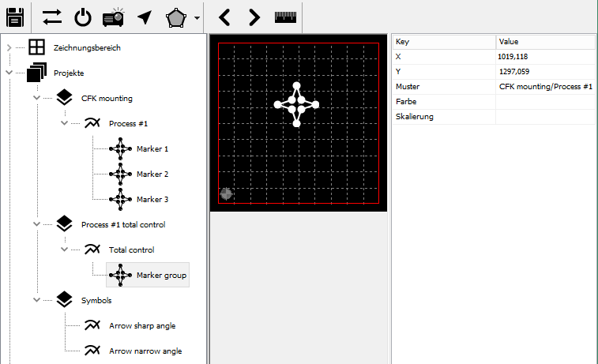Click the empty Skalierung value cell
The width and height of the screenshot is (598, 364).
pyautogui.click(x=545, y=116)
